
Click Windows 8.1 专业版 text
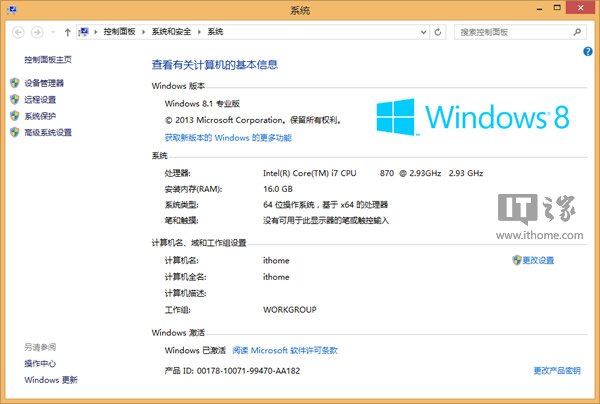pos(202,104)
